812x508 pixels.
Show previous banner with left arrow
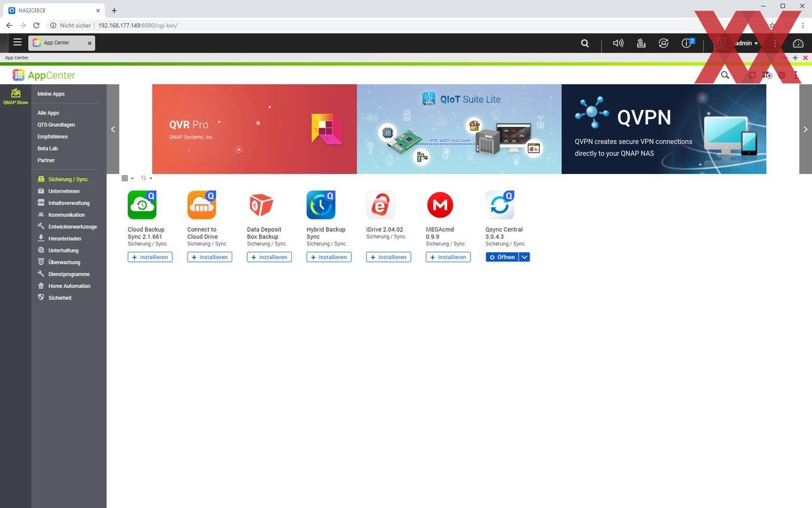(113, 129)
